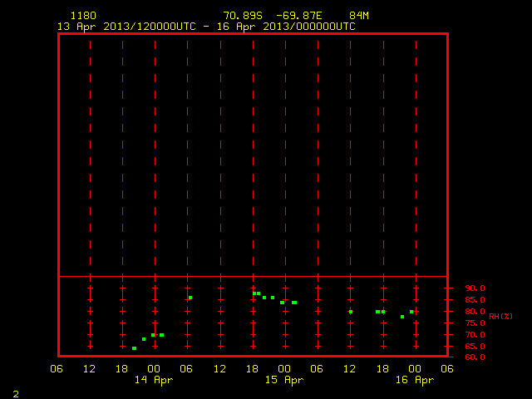The height and width of the screenshot is (399, 532).
Task: Click the 60.0 value on the RH axis
Action: coord(475,357)
